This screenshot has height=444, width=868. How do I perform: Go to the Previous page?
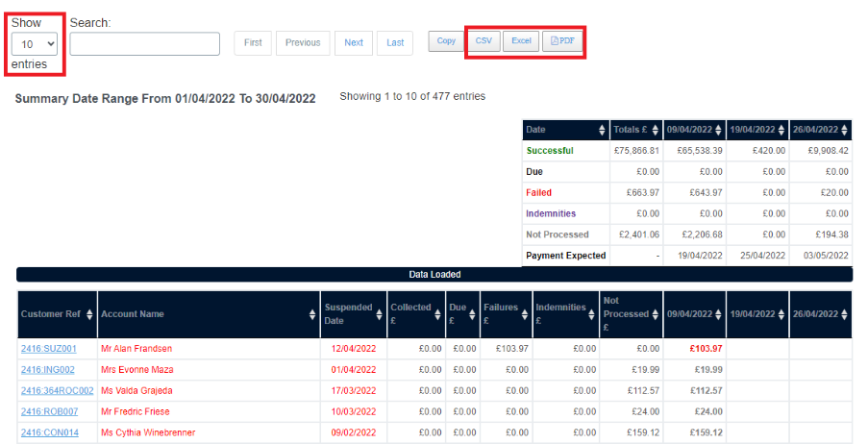click(303, 43)
